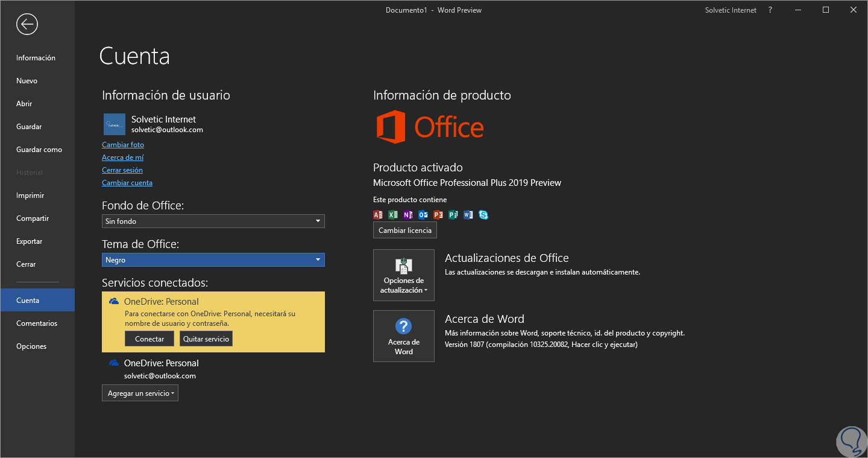Go to the Nuevo section
The width and height of the screenshot is (868, 458).
point(37,81)
